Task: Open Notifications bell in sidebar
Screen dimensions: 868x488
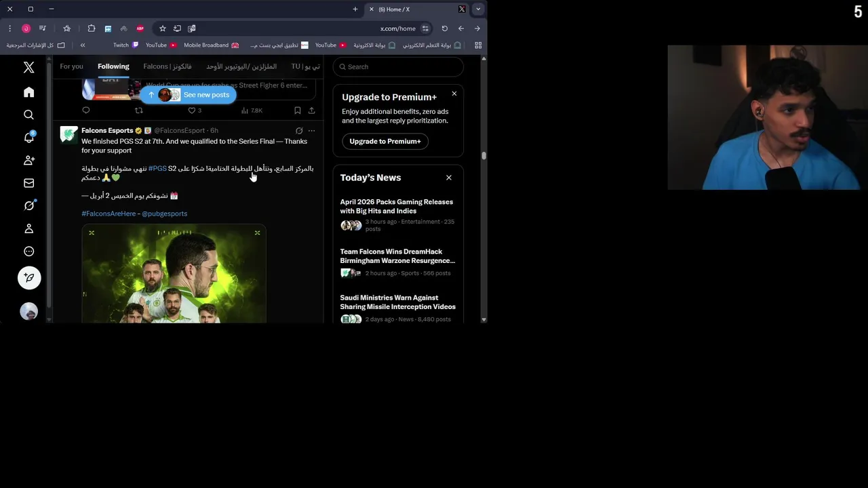Action: [28, 137]
